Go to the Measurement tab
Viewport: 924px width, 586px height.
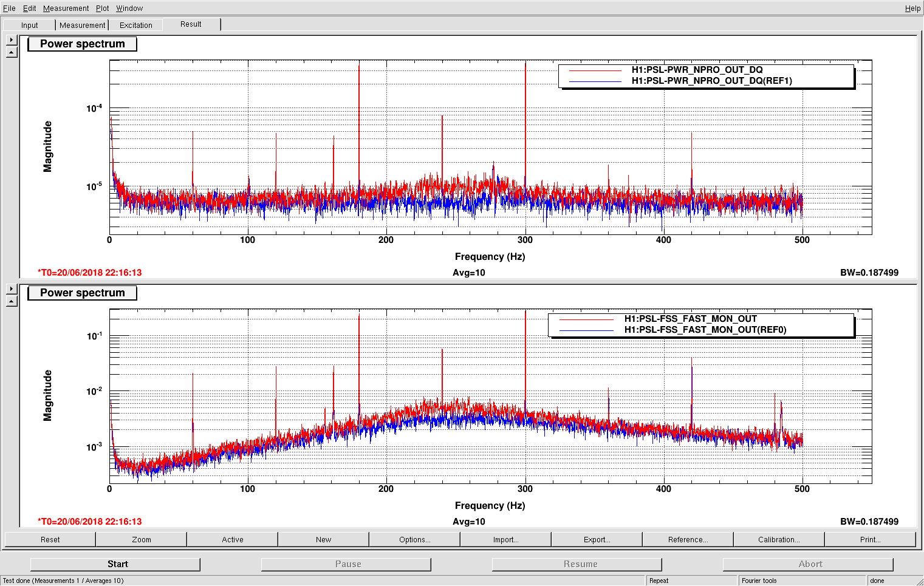click(x=82, y=26)
